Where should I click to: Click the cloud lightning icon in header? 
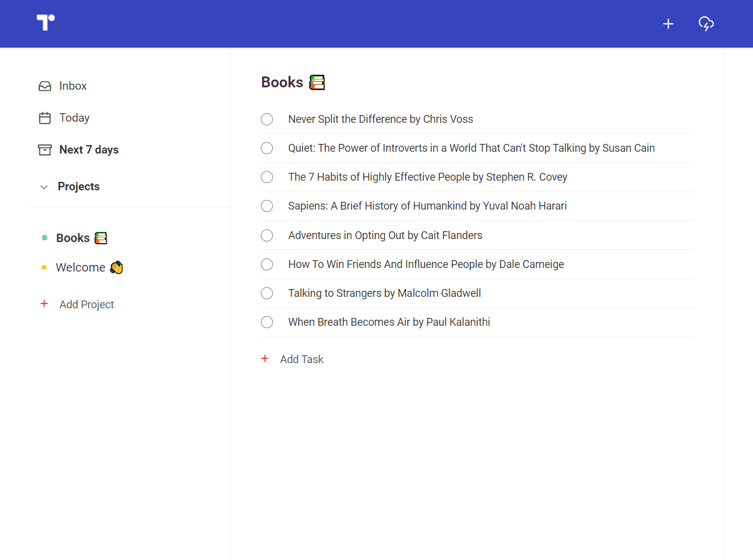coord(706,23)
